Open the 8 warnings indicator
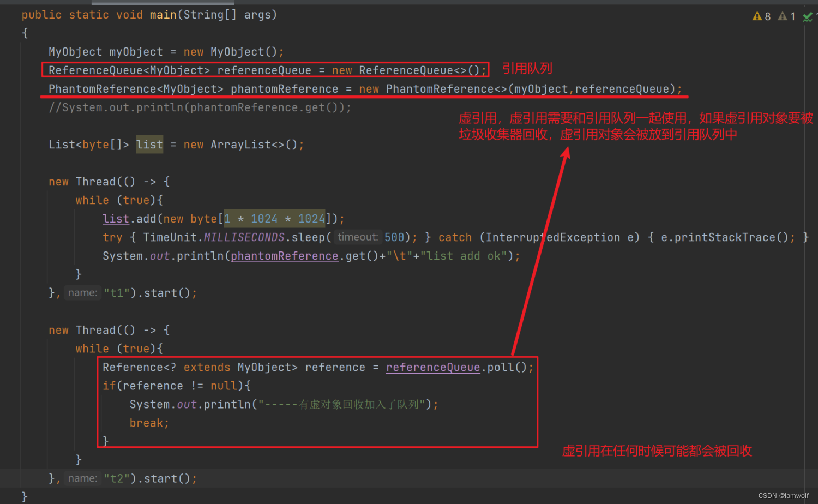 click(x=761, y=16)
